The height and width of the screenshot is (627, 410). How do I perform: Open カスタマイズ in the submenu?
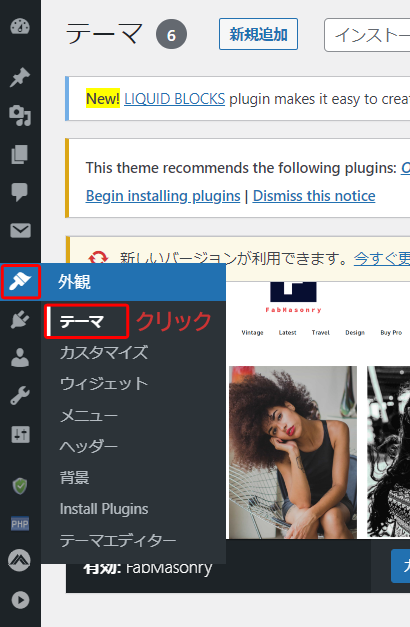coord(104,353)
